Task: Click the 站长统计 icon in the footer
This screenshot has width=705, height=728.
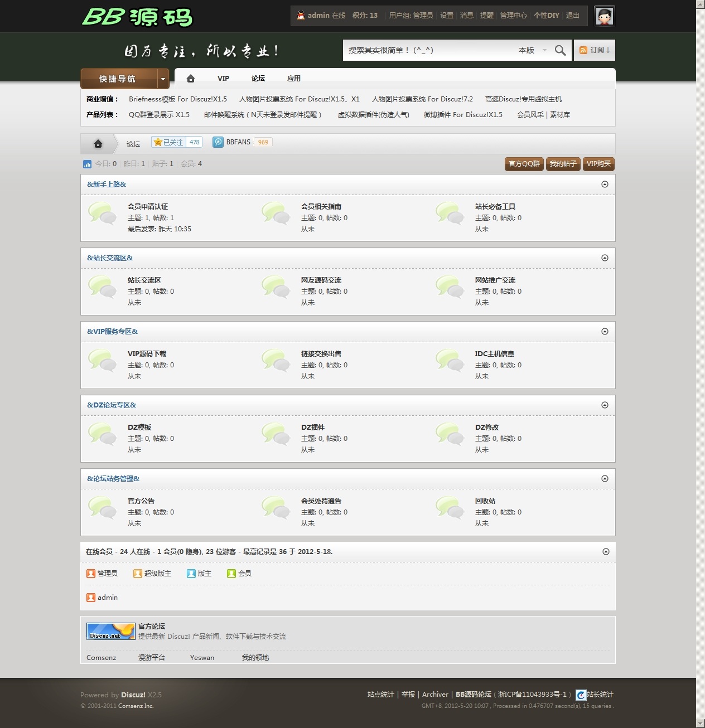Action: click(581, 695)
